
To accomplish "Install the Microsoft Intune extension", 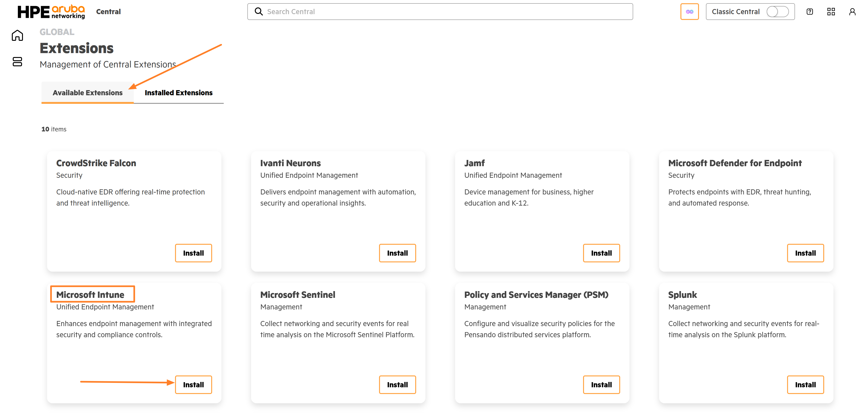I will [193, 385].
